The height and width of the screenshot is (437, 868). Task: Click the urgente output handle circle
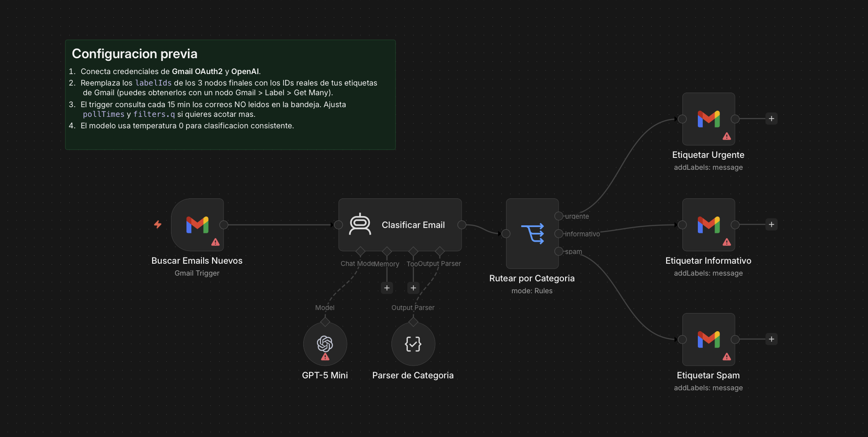[559, 216]
